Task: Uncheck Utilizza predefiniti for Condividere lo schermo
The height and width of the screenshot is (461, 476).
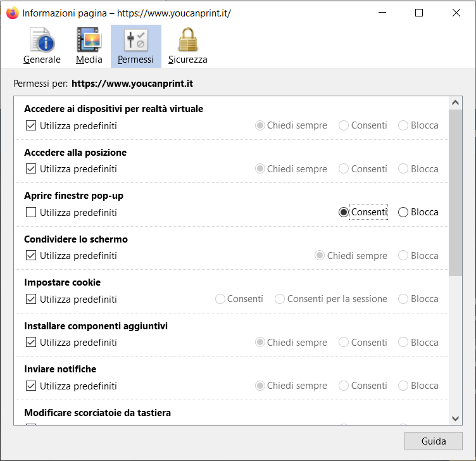Action: pyautogui.click(x=31, y=256)
